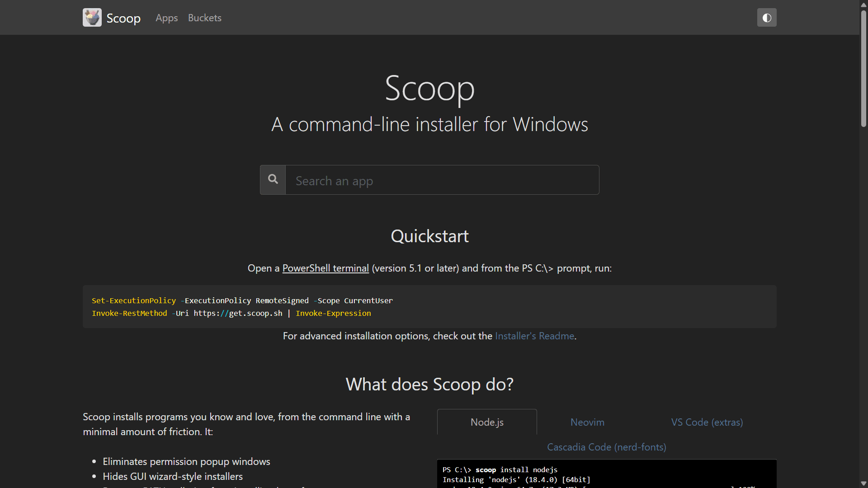Click the Quickstart heading
Viewport: 868px width, 488px height.
click(429, 236)
